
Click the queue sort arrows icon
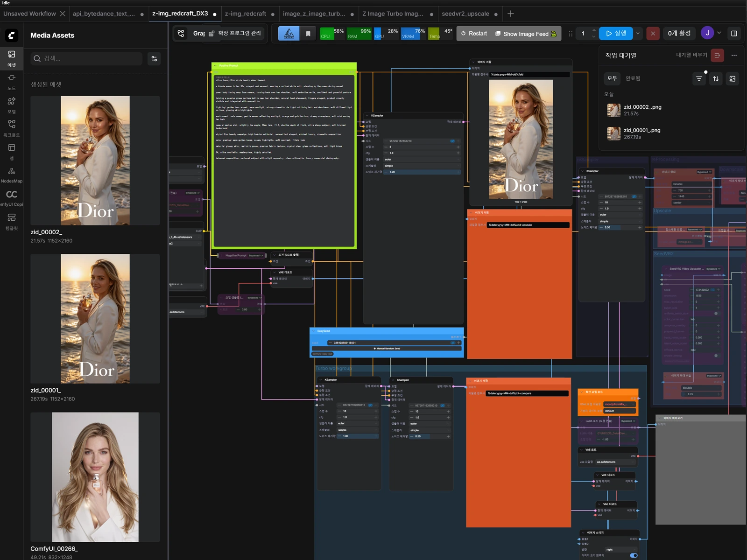[x=716, y=78]
